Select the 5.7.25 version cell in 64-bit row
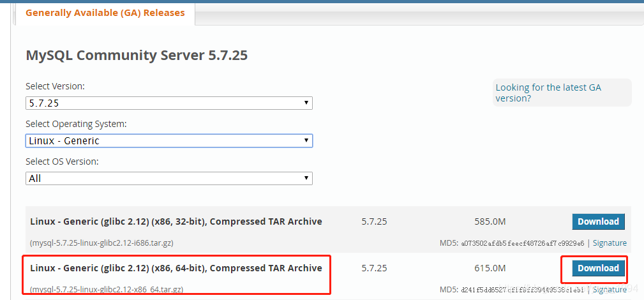The width and height of the screenshot is (644, 300). pyautogui.click(x=374, y=268)
